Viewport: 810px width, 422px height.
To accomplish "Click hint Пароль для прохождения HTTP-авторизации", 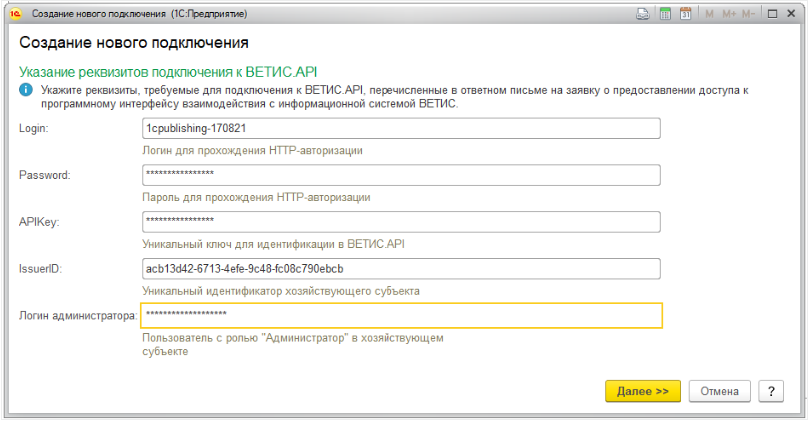I will (x=256, y=197).
